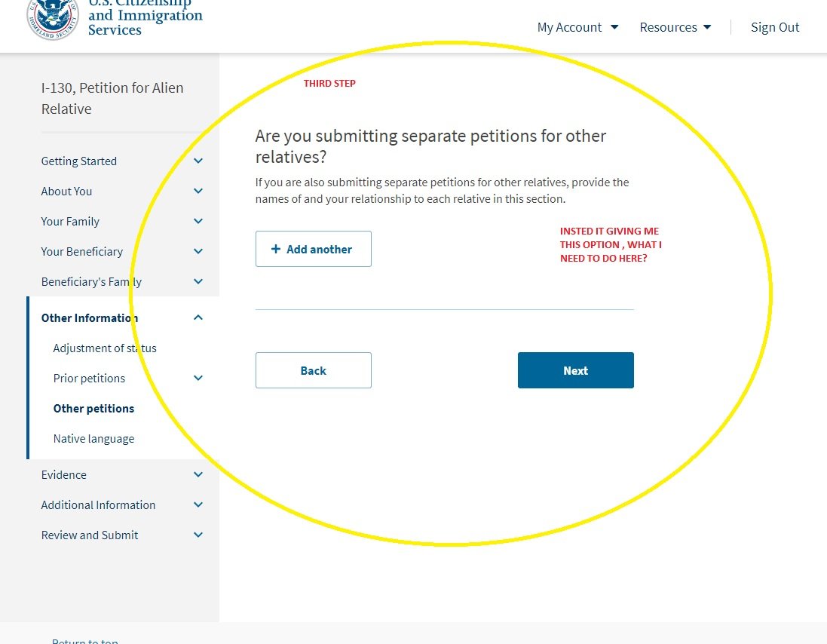Click Sign Out link
The width and height of the screenshot is (827, 644).
(775, 27)
